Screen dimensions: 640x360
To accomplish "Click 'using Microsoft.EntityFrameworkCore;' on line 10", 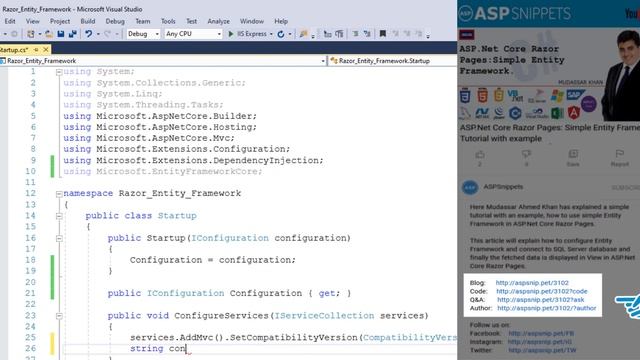I will 162,171.
